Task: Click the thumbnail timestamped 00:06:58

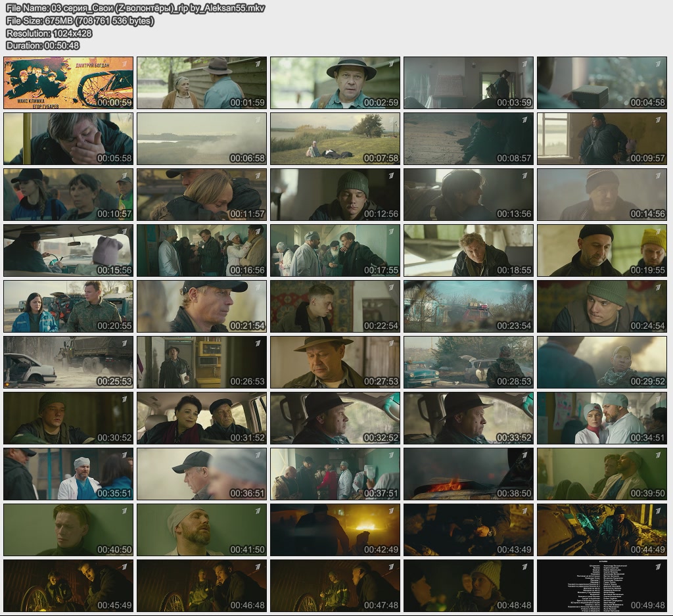Action: pos(202,139)
